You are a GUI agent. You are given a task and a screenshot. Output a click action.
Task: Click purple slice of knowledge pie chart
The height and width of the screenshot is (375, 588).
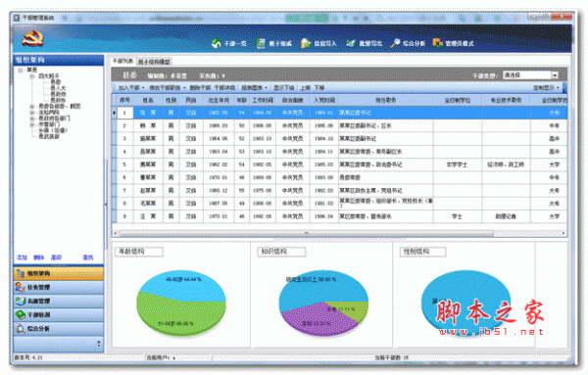pyautogui.click(x=318, y=320)
